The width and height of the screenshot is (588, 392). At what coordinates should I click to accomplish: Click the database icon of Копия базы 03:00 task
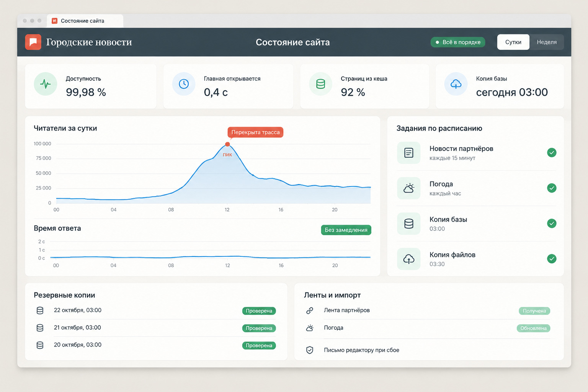click(x=409, y=224)
